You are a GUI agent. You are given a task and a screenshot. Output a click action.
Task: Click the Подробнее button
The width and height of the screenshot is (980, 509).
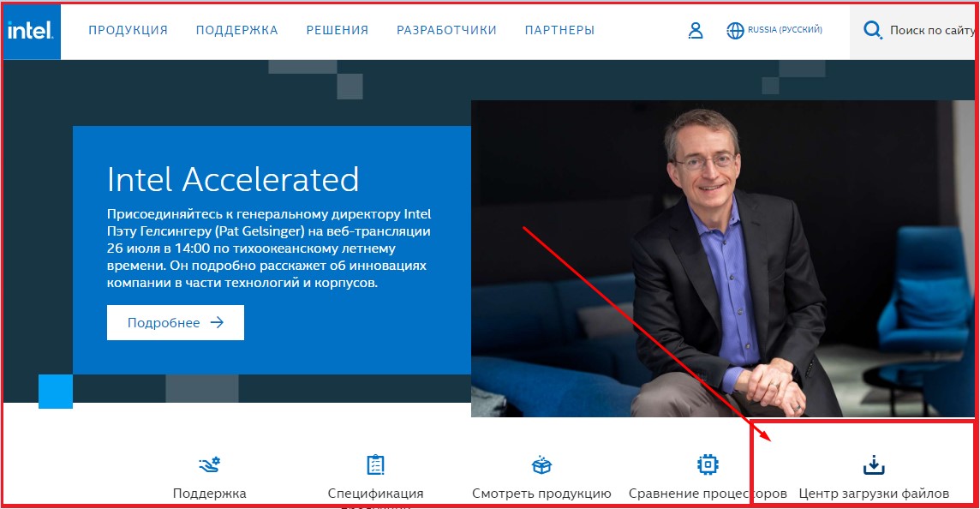pos(176,323)
